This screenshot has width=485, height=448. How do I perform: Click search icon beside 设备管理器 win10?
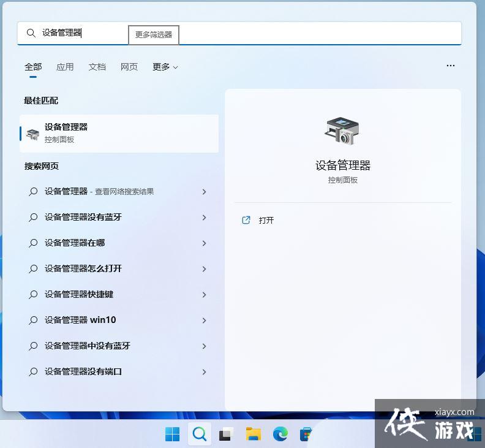33,320
